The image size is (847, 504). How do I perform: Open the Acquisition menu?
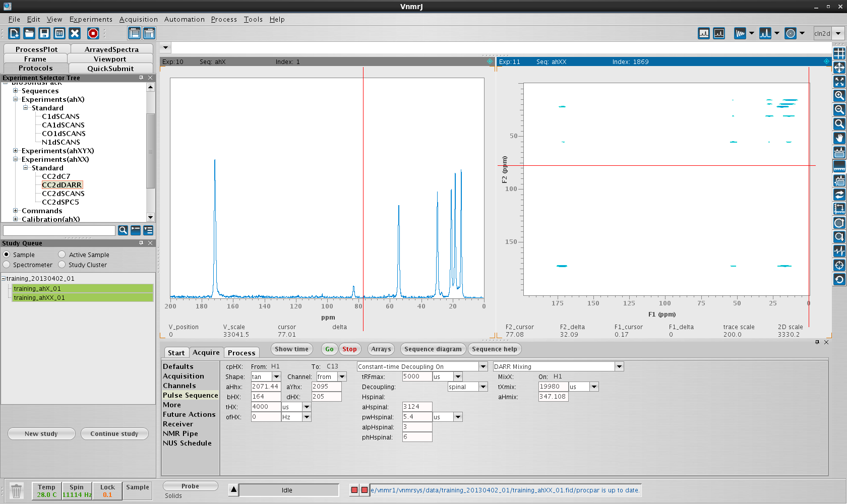tap(138, 19)
